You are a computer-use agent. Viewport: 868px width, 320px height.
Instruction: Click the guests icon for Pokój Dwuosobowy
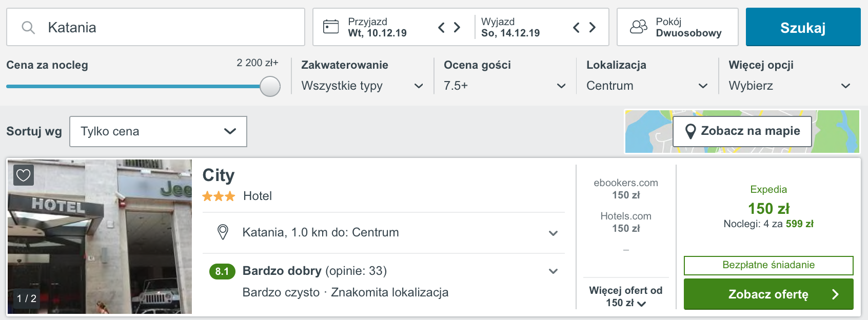(639, 27)
